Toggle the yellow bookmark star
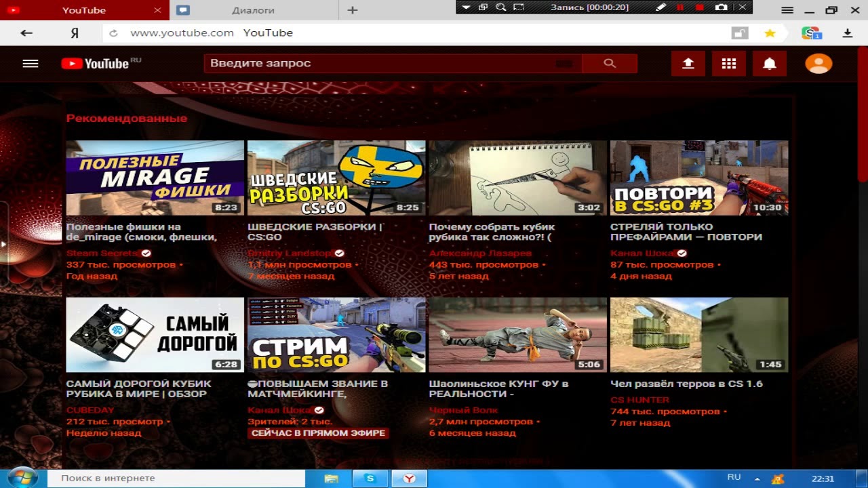This screenshot has height=488, width=868. [x=770, y=33]
